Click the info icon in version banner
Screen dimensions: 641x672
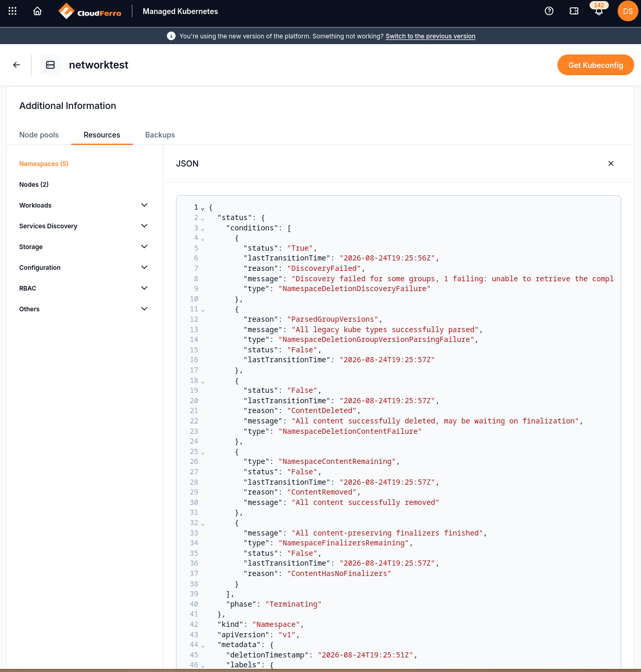pos(171,36)
